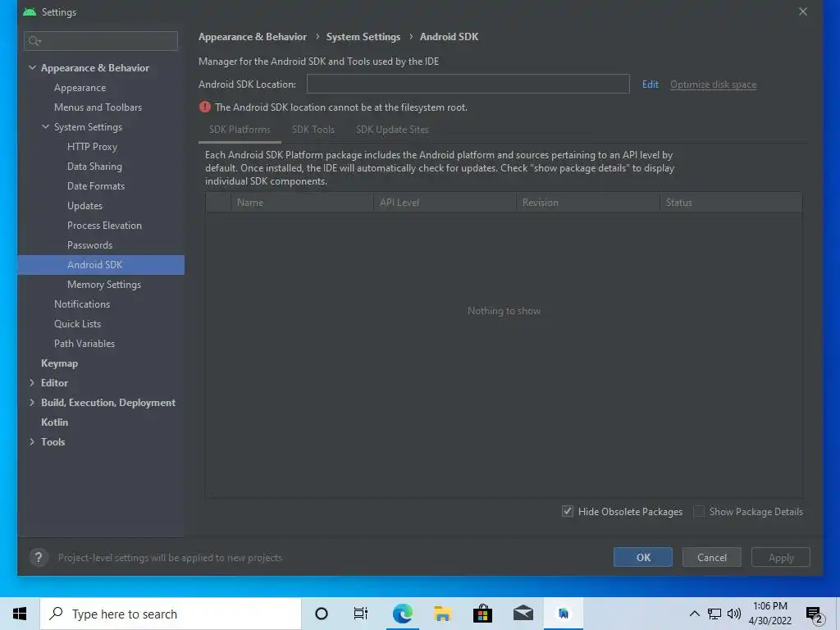840x630 pixels.
Task: Close the Settings dialog
Action: click(x=803, y=11)
